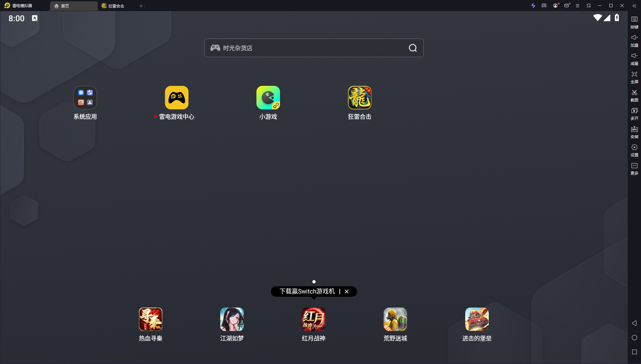The width and height of the screenshot is (641, 364).
Task: Click the 雷电模拟器 logo
Action: pyautogui.click(x=18, y=6)
